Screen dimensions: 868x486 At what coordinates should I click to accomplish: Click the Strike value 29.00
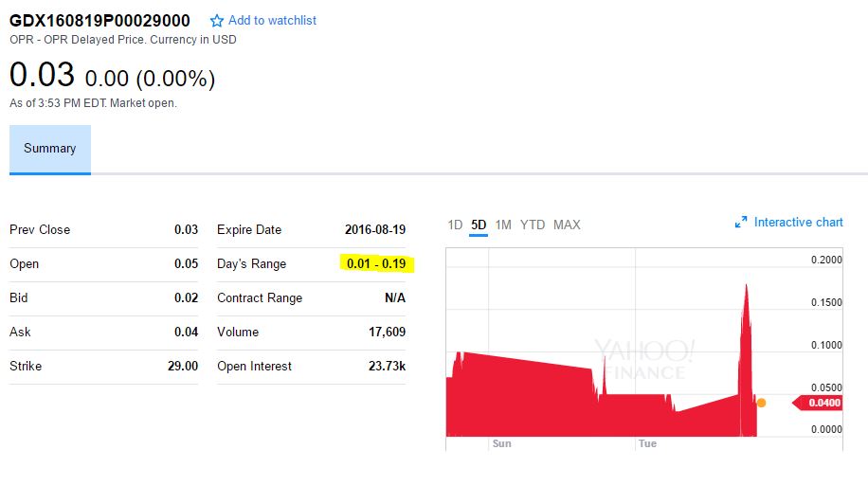pos(183,366)
